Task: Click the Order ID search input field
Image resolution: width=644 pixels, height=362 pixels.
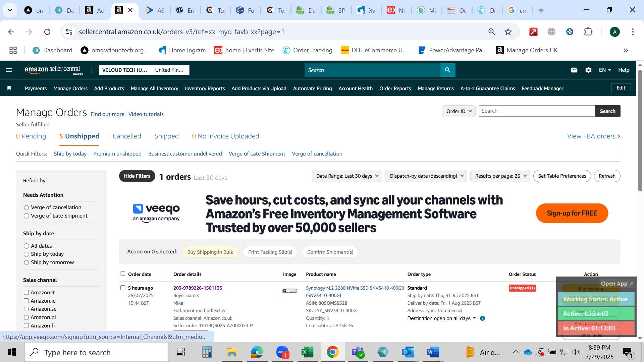Action: (x=537, y=111)
